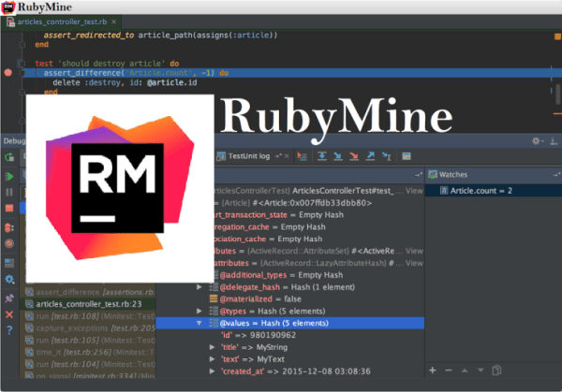The width and height of the screenshot is (562, 392).
Task: Open the Evaluate Expression calculator icon
Action: pyautogui.click(x=407, y=156)
